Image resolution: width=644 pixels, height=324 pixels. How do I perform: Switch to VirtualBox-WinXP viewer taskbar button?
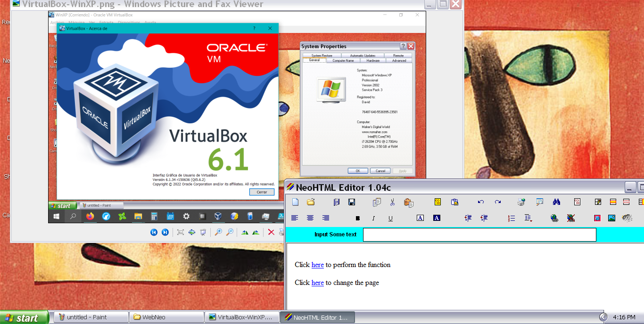tap(242, 317)
